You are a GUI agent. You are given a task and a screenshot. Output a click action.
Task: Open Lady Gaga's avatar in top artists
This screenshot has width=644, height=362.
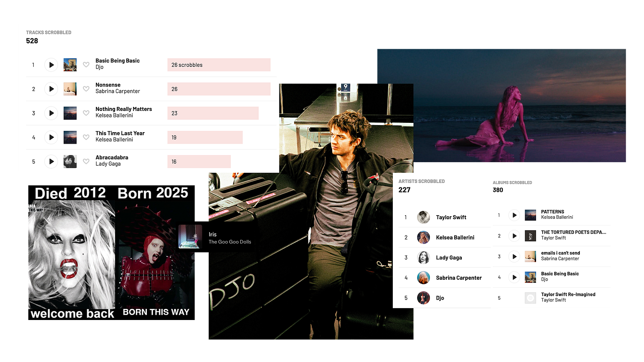423,257
